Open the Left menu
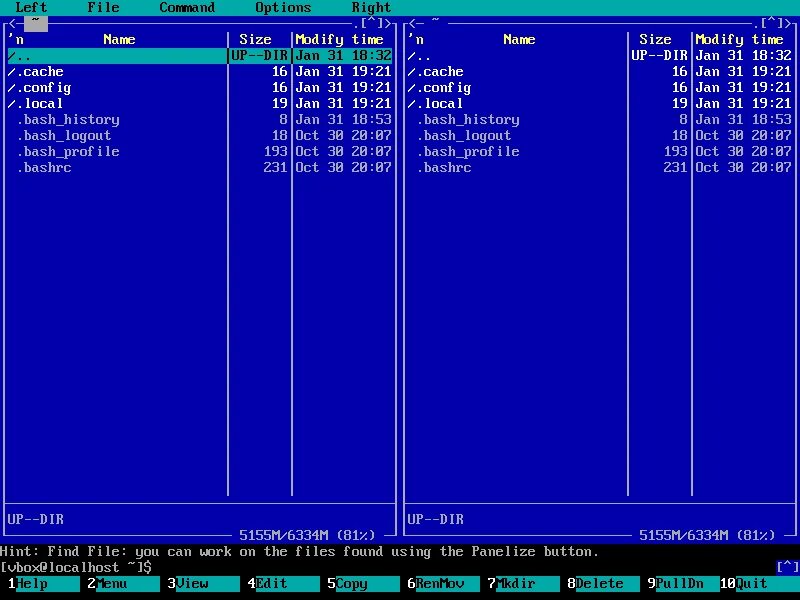 (32, 7)
